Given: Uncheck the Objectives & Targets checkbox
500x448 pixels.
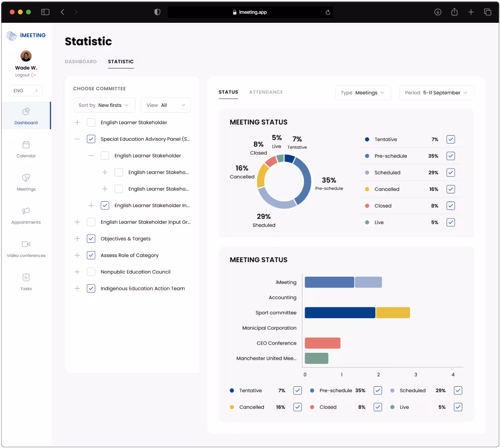Looking at the screenshot, I should 91,239.
